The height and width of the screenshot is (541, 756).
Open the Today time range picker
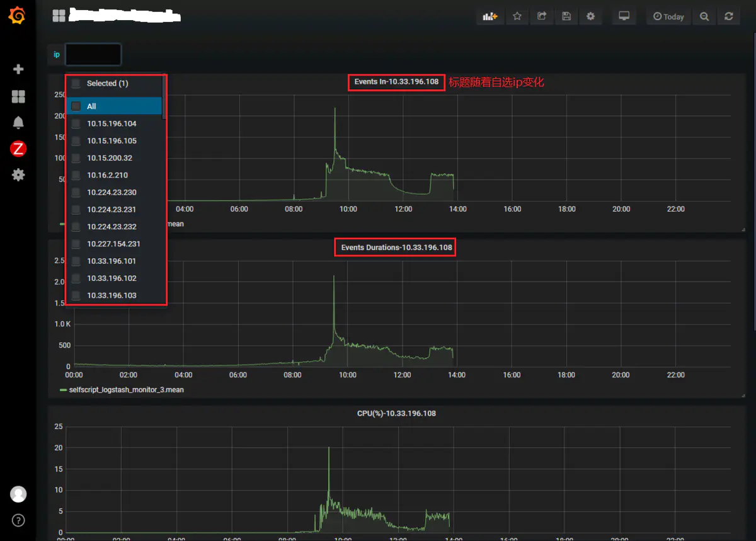(x=668, y=16)
